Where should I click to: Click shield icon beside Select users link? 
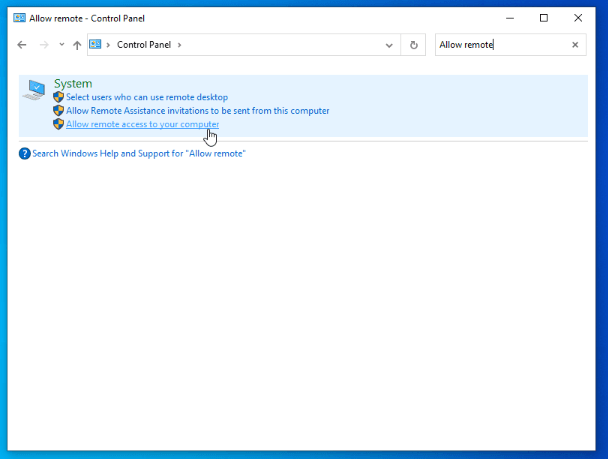tap(59, 97)
